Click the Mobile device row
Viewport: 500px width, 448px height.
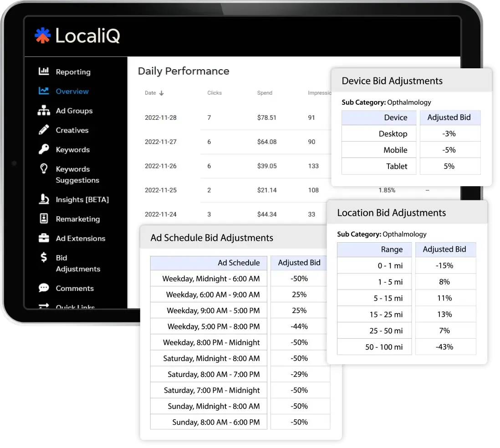click(x=411, y=150)
